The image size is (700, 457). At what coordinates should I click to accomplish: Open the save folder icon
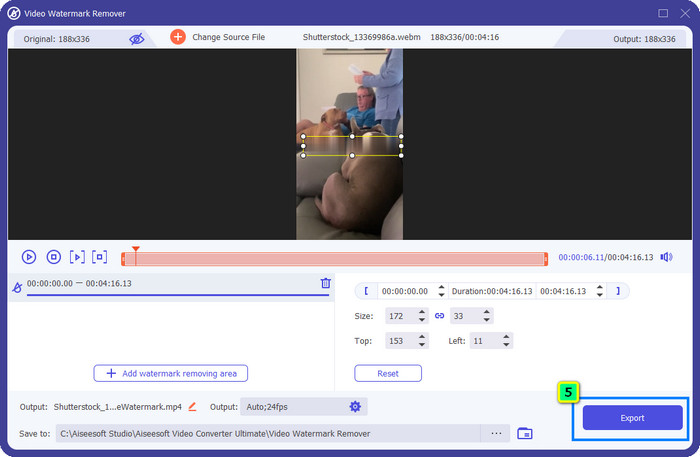point(525,433)
